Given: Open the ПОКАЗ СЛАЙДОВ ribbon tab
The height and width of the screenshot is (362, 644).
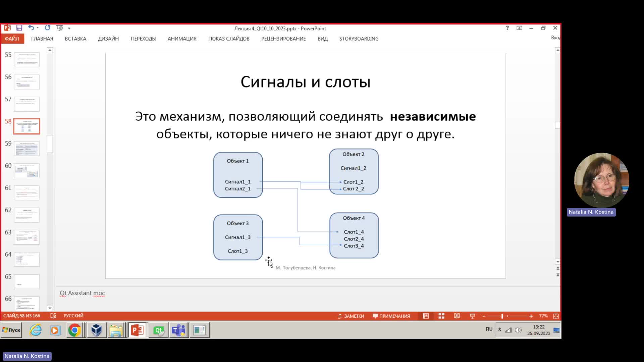Looking at the screenshot, I should click(x=229, y=39).
